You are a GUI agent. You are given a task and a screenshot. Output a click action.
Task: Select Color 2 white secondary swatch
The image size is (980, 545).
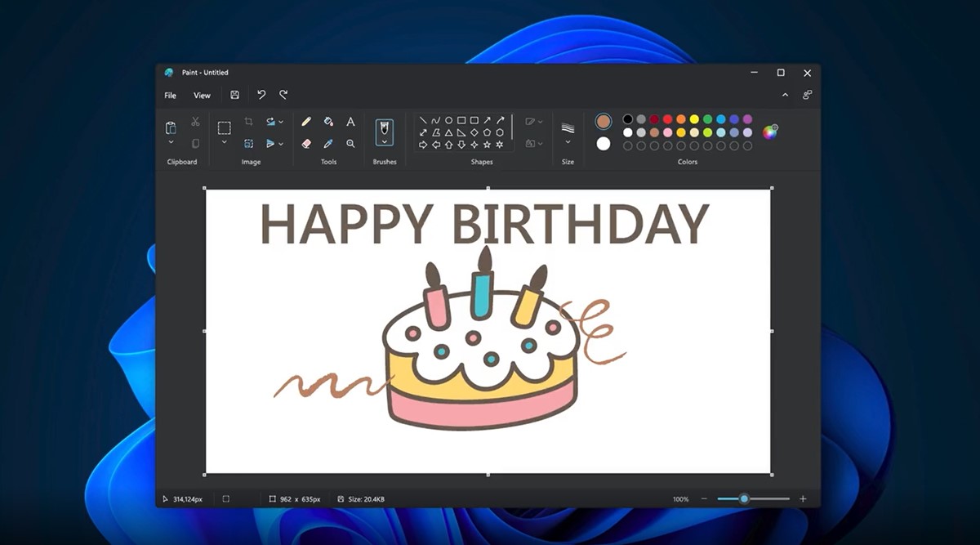click(x=604, y=144)
